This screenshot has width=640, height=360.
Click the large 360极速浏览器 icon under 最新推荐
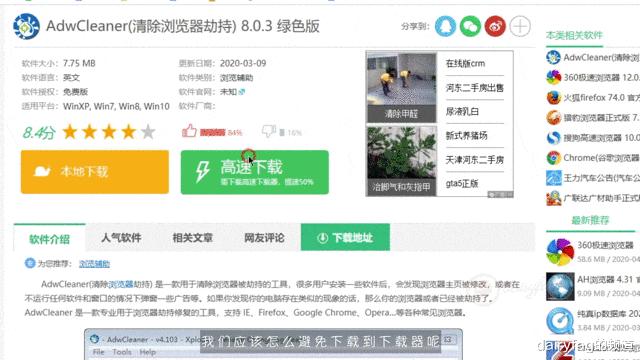coord(560,252)
